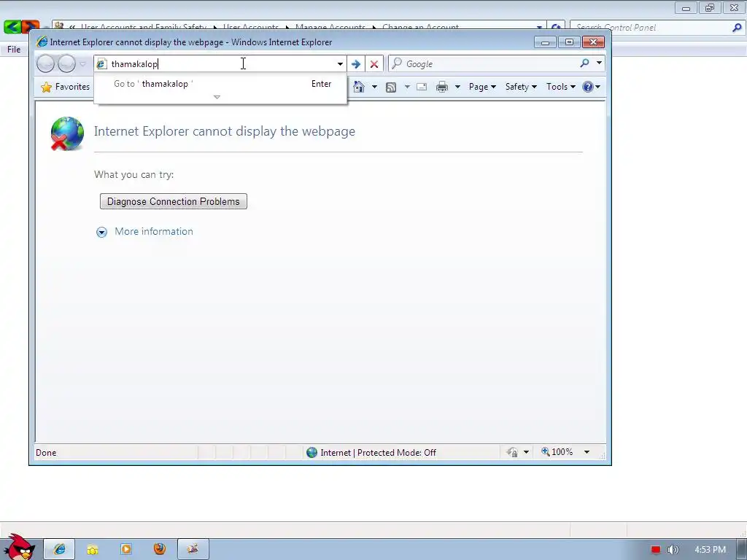Open the recent pages dropdown arrow
The width and height of the screenshot is (747, 560).
[x=83, y=64]
